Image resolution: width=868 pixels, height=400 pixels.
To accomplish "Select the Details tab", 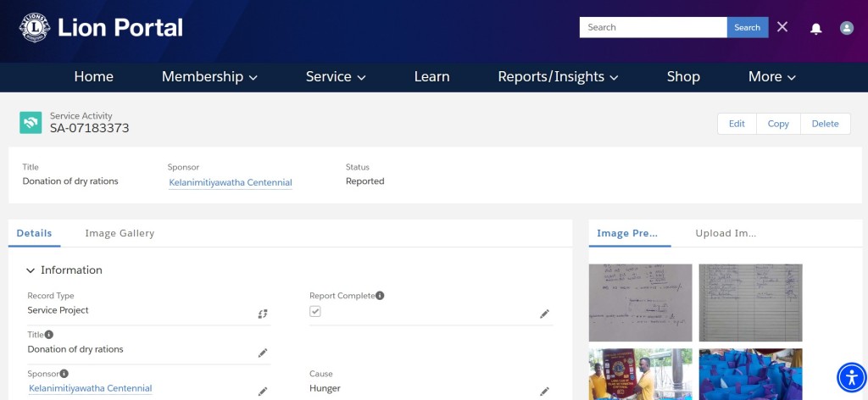I will tap(34, 233).
